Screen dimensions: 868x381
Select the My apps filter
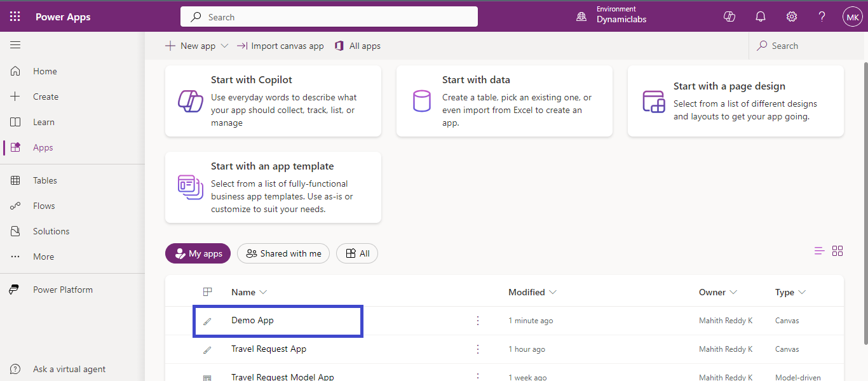[x=198, y=253]
